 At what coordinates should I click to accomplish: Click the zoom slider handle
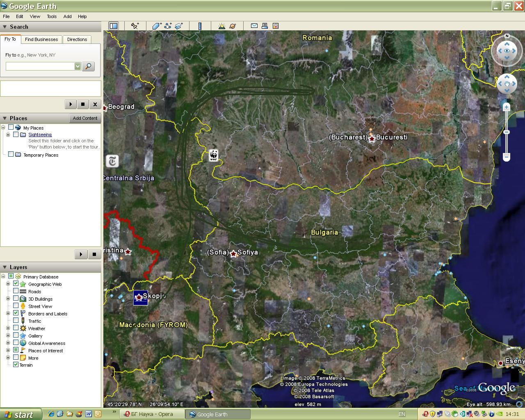507,132
